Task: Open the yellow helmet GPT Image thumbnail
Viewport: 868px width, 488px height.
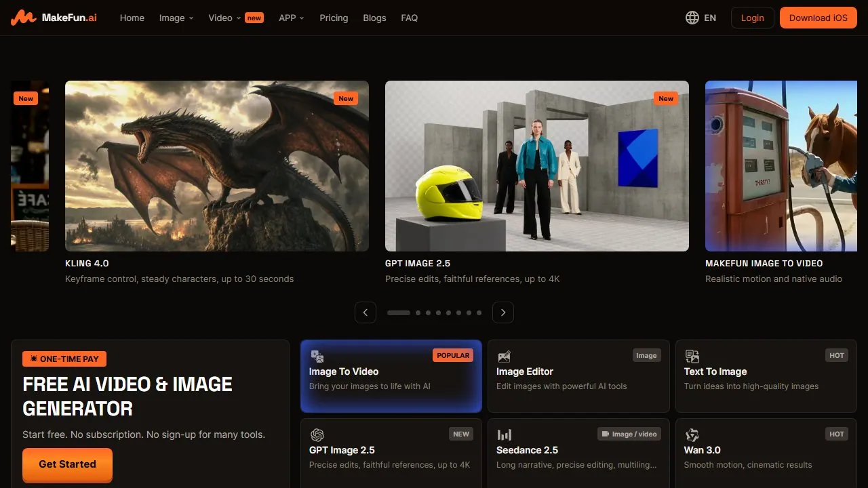Action: [537, 166]
